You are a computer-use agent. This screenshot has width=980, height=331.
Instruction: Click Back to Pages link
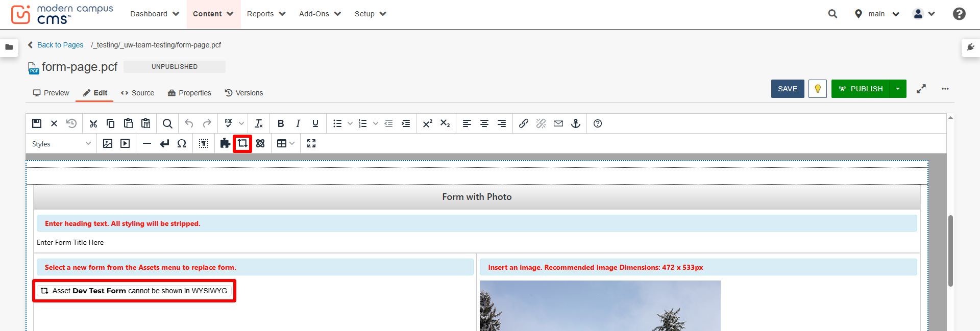click(x=56, y=45)
